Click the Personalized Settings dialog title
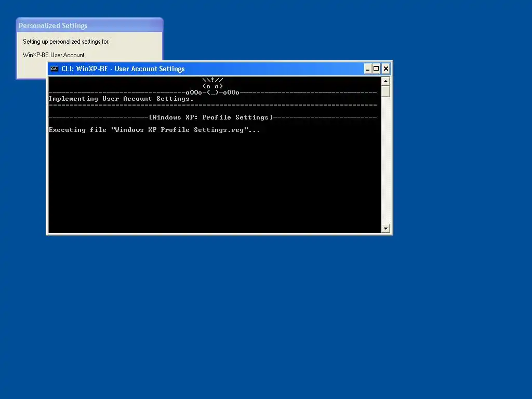Viewport: 532px width, 399px height. point(53,26)
